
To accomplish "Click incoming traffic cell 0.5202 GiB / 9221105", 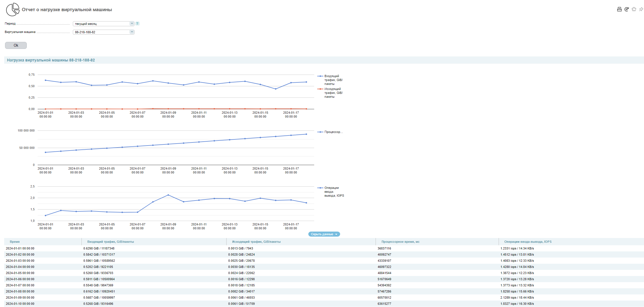I will click(x=98, y=267).
